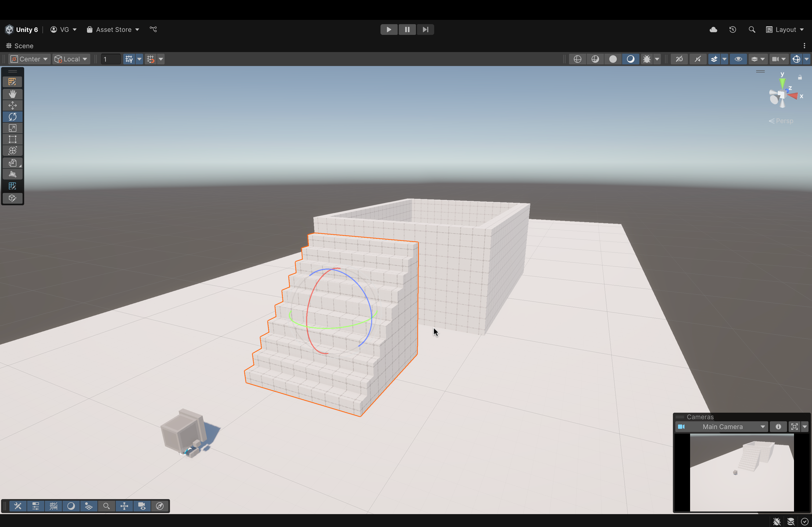Click the tools overlay icon in bottom bar
Viewport: 812px width, 527px height.
click(18, 506)
